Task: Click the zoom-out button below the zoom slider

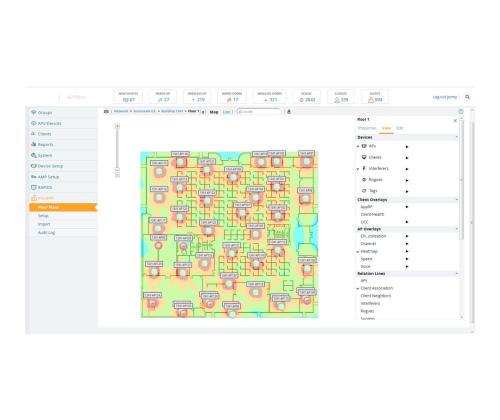Action: coord(117,175)
